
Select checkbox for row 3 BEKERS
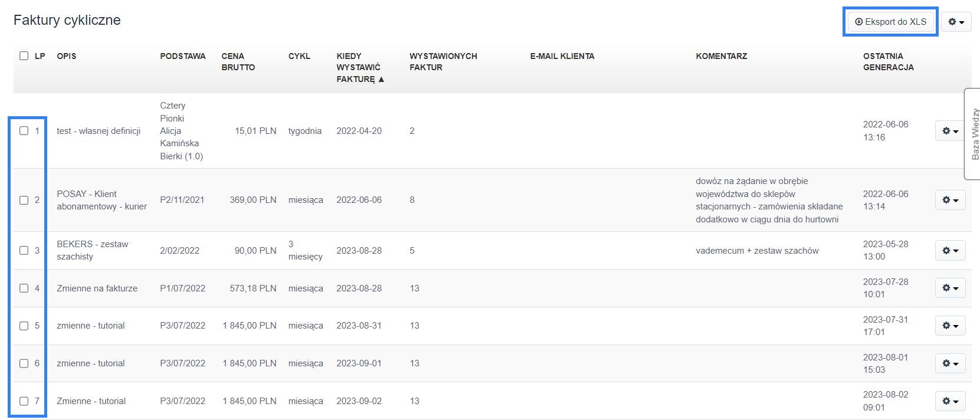(24, 250)
